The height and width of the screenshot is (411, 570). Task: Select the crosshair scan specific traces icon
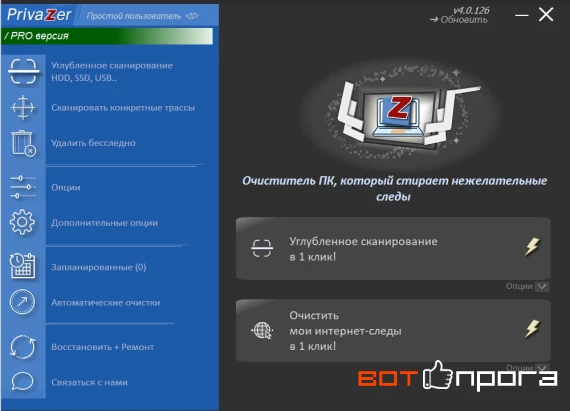23,108
